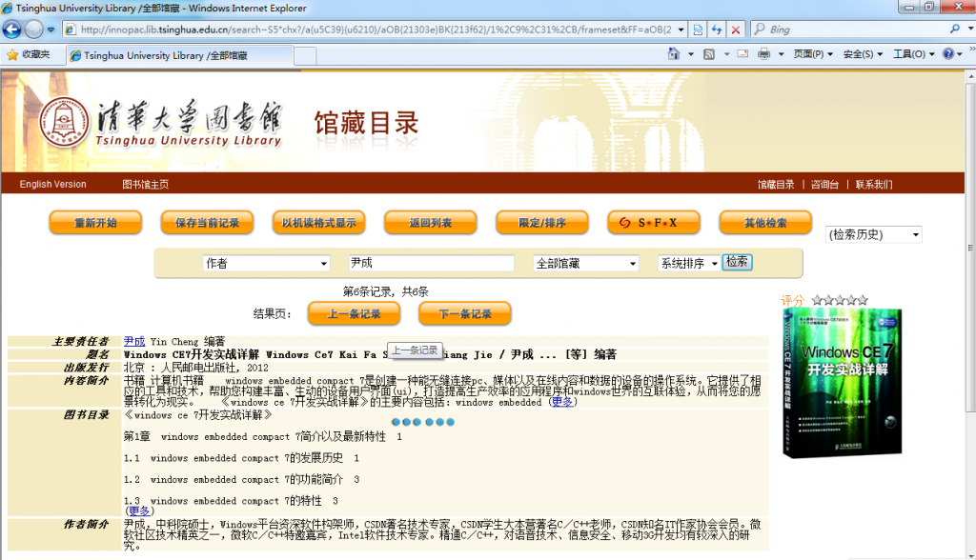The height and width of the screenshot is (560, 976).
Task: Click the browser Forward arrow button
Action: (x=33, y=30)
